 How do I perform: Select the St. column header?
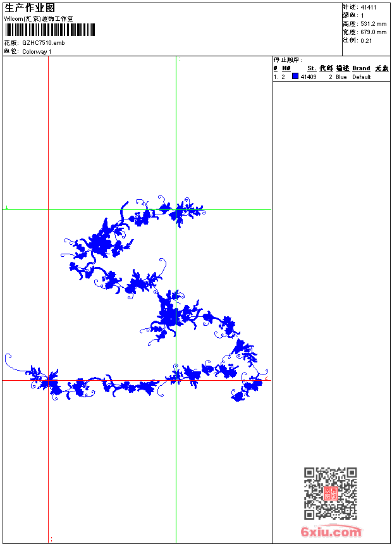pyautogui.click(x=312, y=68)
